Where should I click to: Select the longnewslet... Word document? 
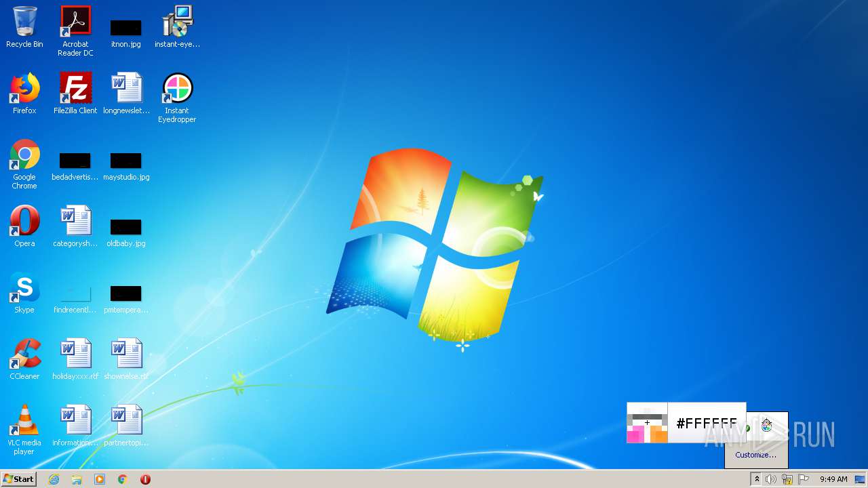point(126,94)
